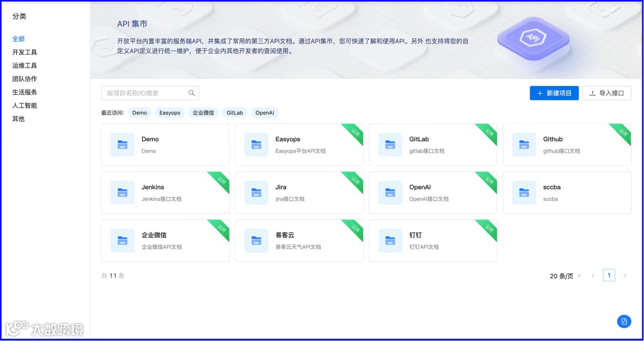Click the 易客云天气API文档 description text
Image resolution: width=644 pixels, height=341 pixels.
298,247
